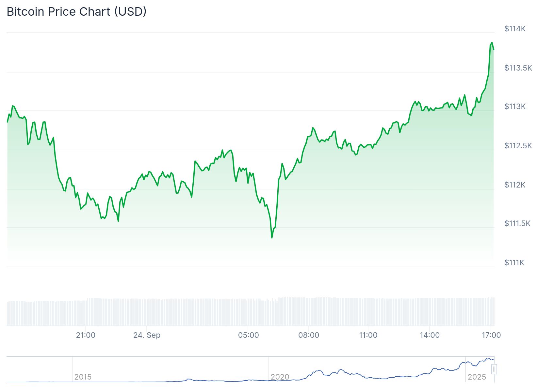Click the 2015 marker in the navigator
The image size is (537, 392).
pyautogui.click(x=83, y=377)
